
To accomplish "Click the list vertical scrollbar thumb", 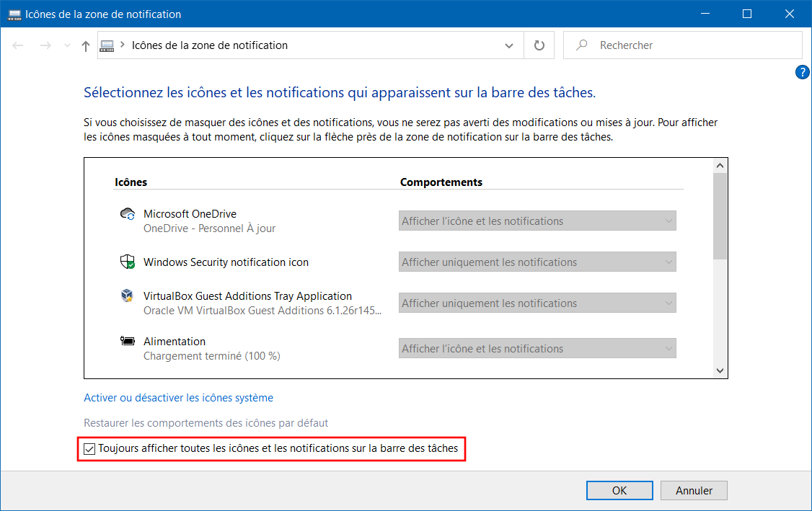I will click(720, 216).
